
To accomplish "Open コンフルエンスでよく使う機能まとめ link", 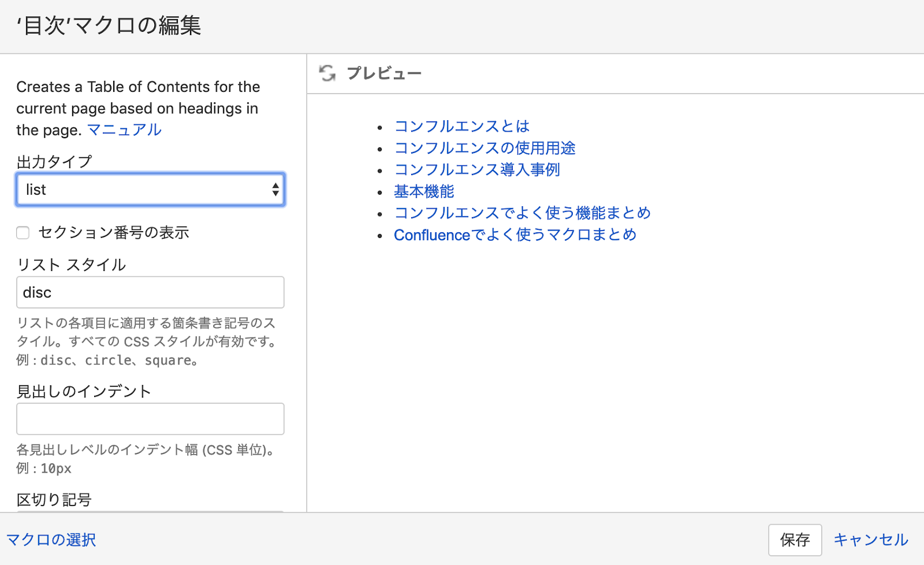I will pyautogui.click(x=522, y=213).
